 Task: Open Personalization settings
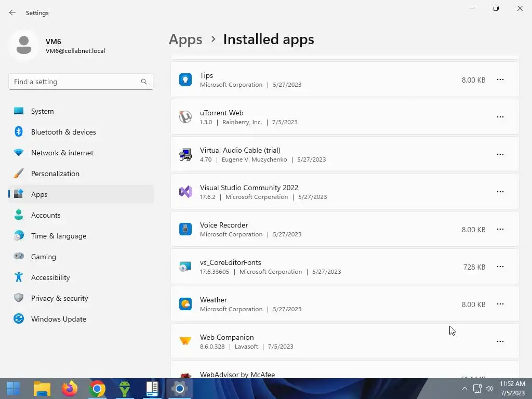81,174
